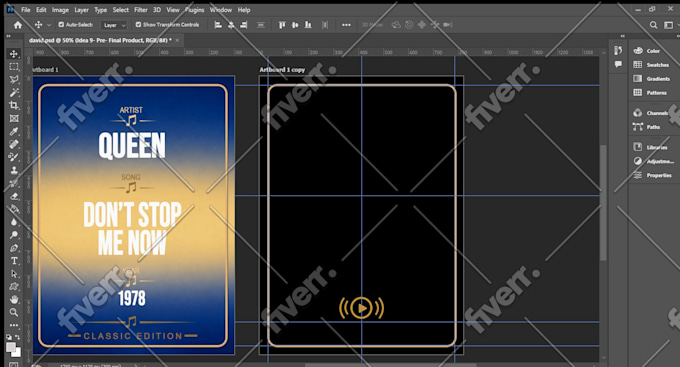Close the david.psd document tab
Viewport: 680px width, 367px height.
point(177,40)
